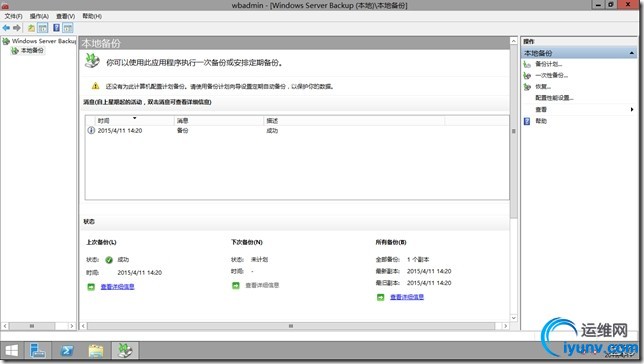Screen dimensions: 644x364
Task: Open the 查看(V) menu
Action: tap(65, 16)
